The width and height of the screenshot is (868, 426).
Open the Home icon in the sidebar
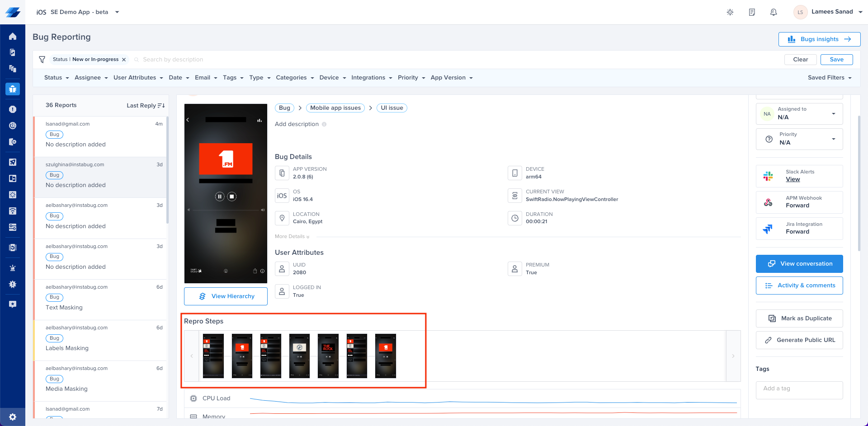pyautogui.click(x=13, y=36)
